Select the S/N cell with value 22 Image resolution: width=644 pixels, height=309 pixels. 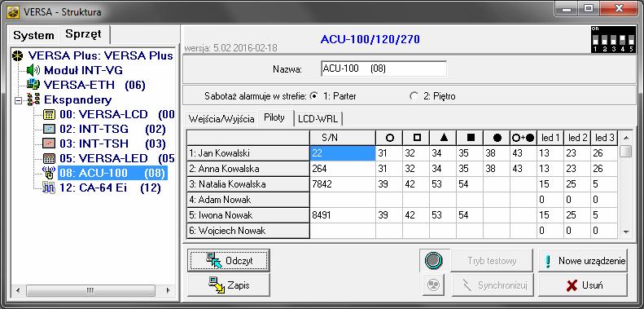point(343,153)
